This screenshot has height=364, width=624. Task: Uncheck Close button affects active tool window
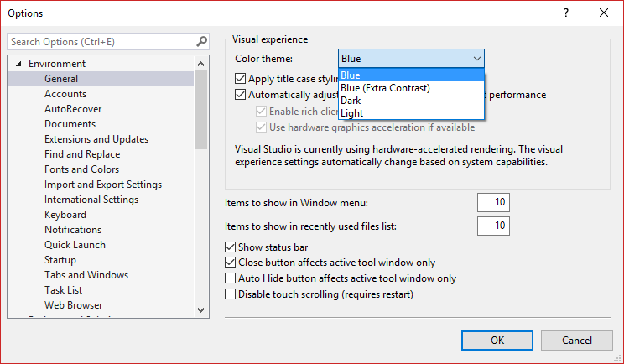click(230, 263)
